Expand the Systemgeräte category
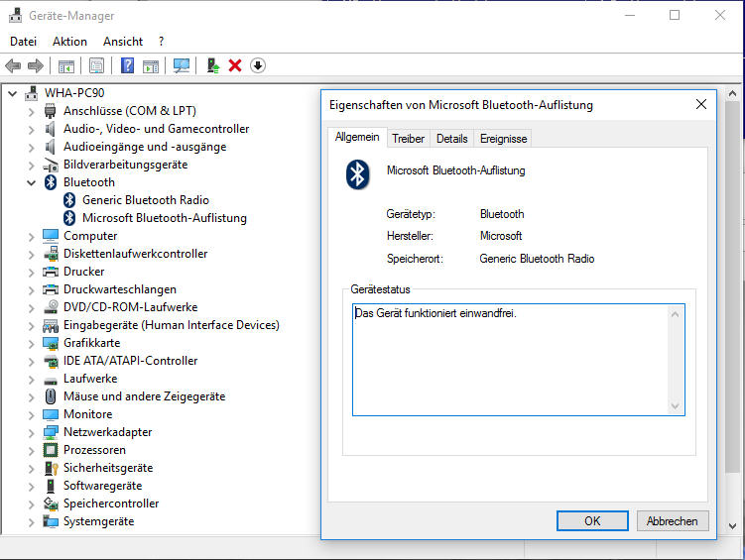The height and width of the screenshot is (560, 745). [32, 522]
